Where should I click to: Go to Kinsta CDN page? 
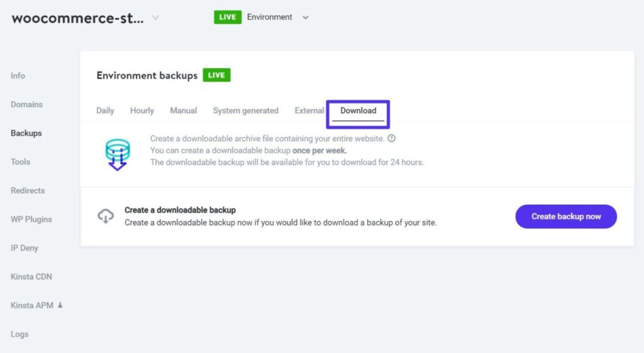pyautogui.click(x=31, y=276)
